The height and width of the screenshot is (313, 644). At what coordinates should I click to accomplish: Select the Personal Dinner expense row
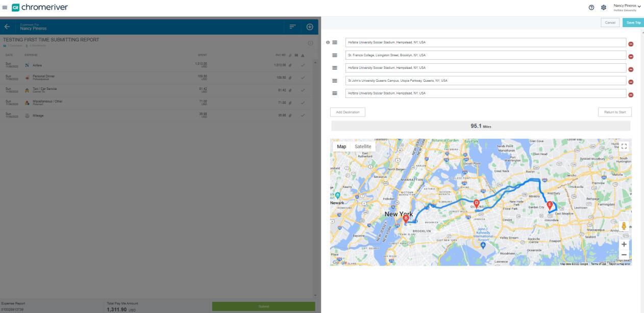(x=155, y=77)
